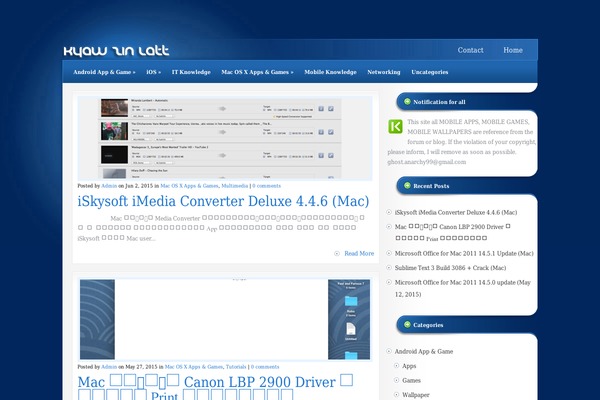The width and height of the screenshot is (600, 400).
Task: Click the Read More link
Action: tap(359, 253)
